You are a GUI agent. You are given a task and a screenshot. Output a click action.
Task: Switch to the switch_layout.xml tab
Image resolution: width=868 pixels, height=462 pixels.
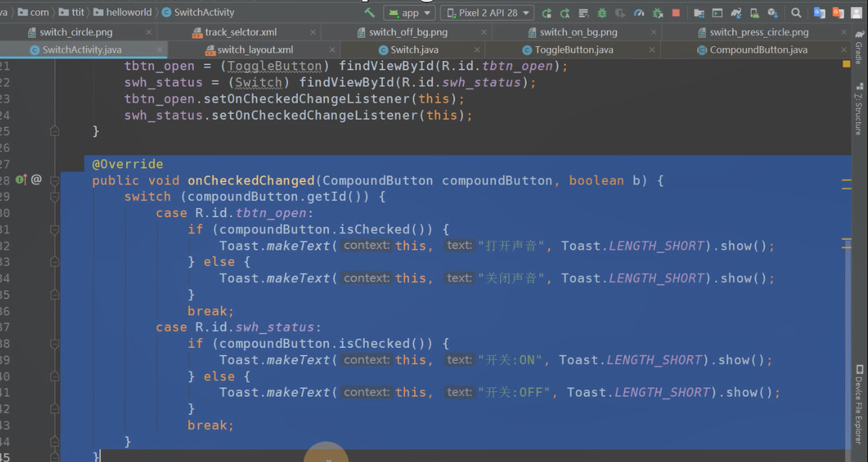pyautogui.click(x=255, y=50)
